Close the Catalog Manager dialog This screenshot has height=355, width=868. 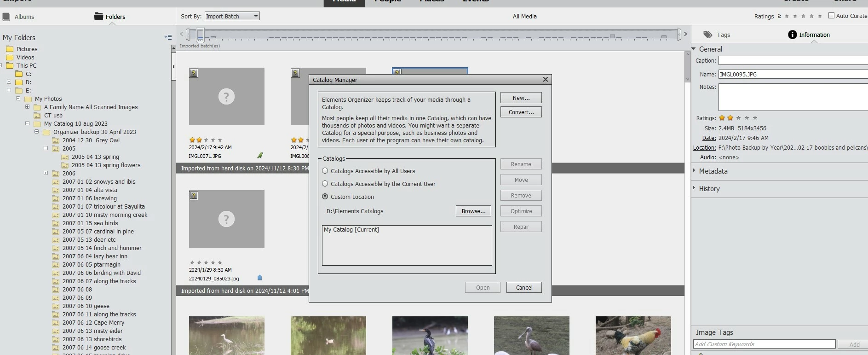[545, 79]
